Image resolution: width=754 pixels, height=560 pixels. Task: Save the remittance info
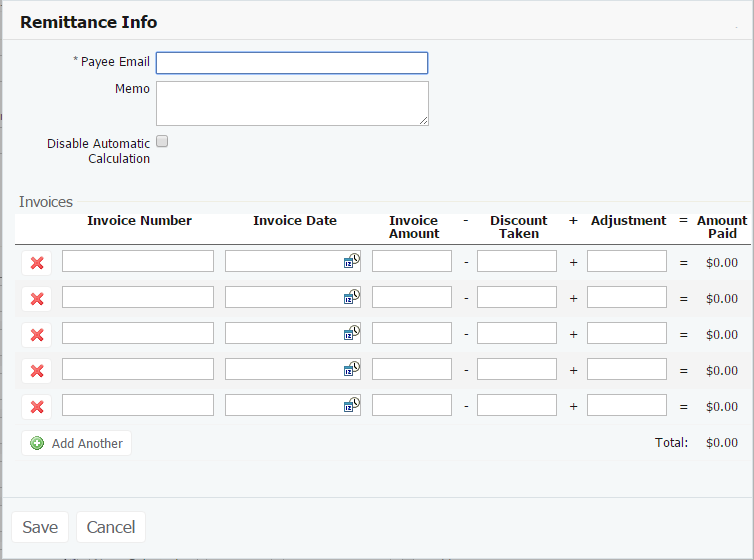click(40, 527)
